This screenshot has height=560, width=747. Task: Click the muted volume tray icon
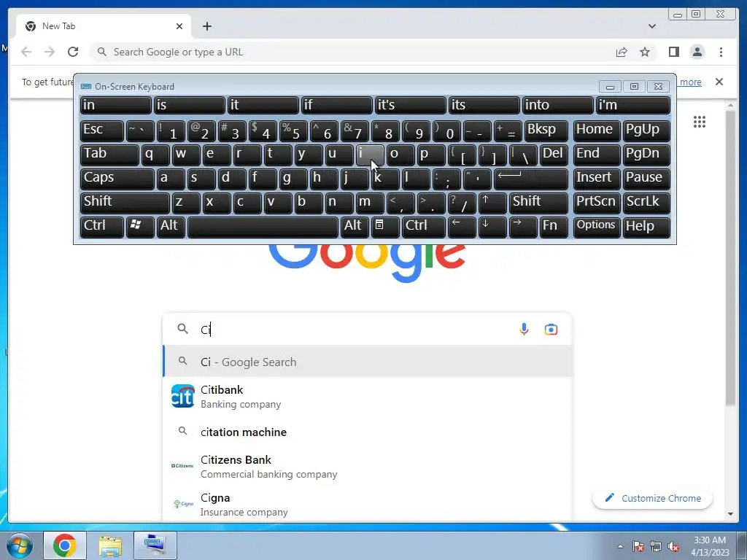point(673,547)
